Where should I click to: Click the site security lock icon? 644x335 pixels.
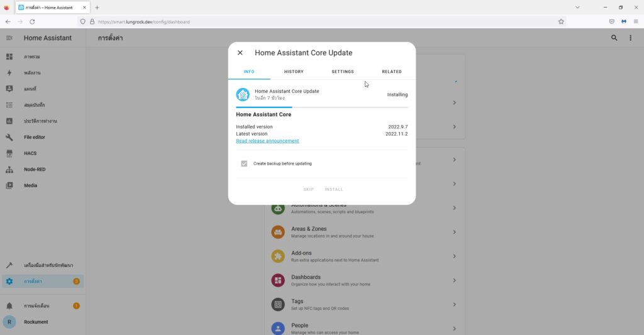coord(92,22)
